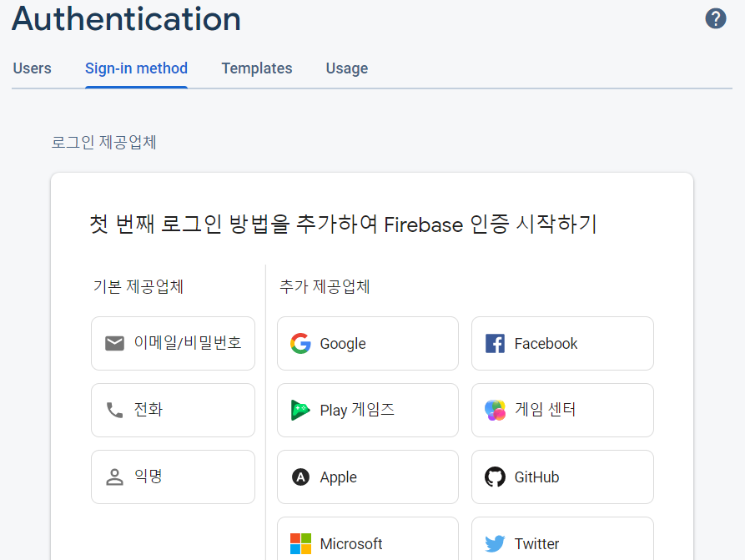
Task: Click the phone handset icon
Action: coord(114,410)
